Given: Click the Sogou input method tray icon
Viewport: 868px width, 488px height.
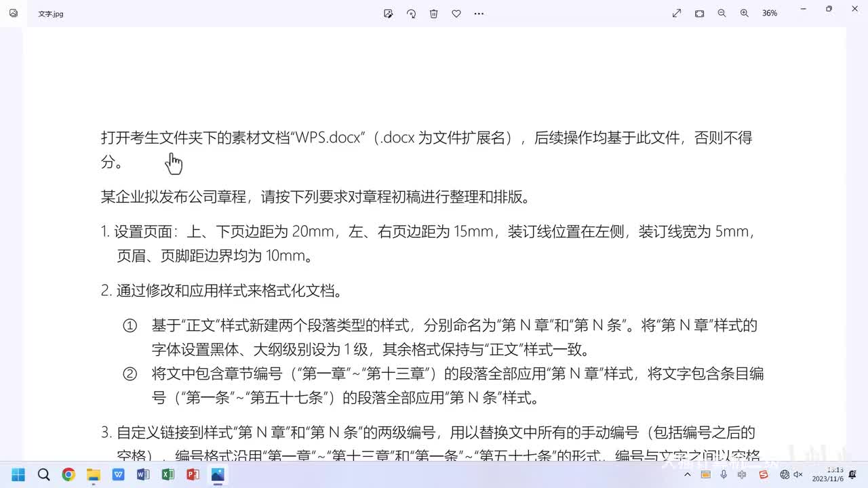Looking at the screenshot, I should tap(764, 474).
